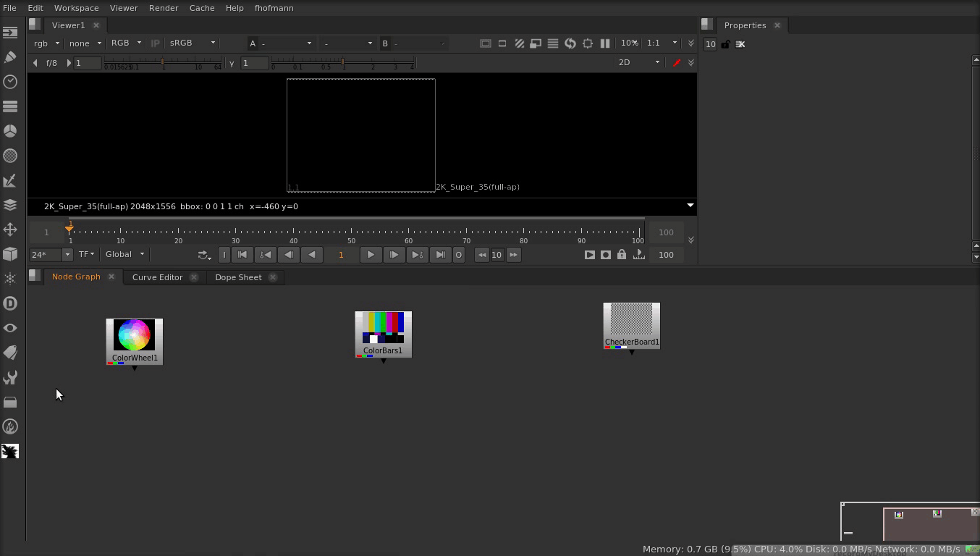Open the Draw nodes toolbar menu
This screenshot has width=980, height=556.
(10, 57)
